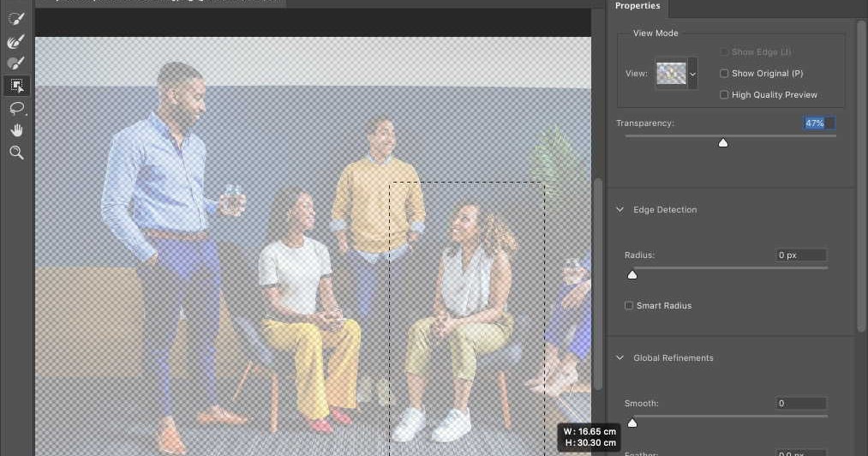Image resolution: width=868 pixels, height=456 pixels.
Task: Click the W: 16.65 cm dimension readout
Action: coord(590,431)
